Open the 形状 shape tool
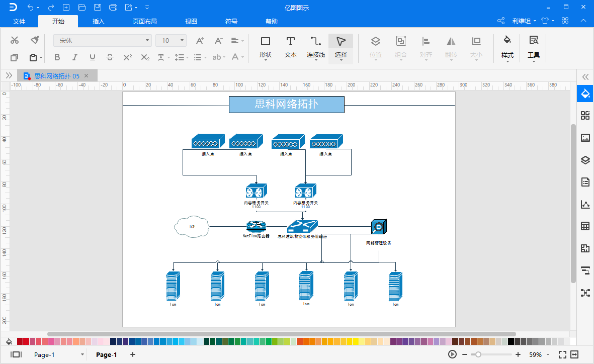The width and height of the screenshot is (594, 364). point(266,48)
